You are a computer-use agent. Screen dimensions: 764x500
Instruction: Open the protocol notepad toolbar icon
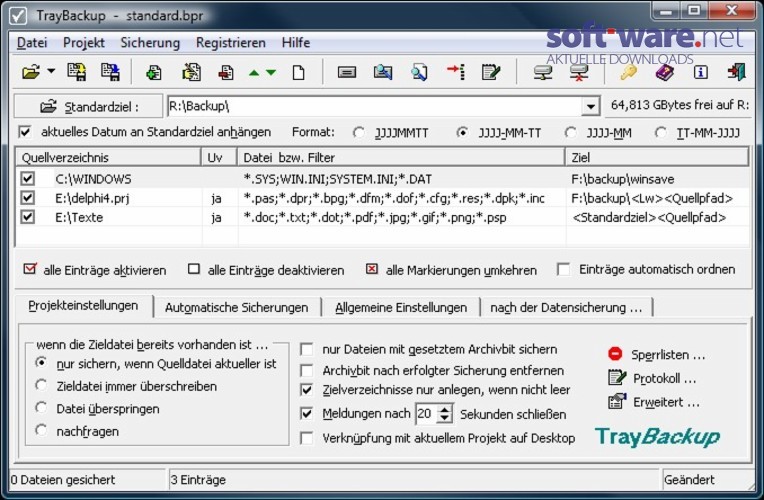491,72
